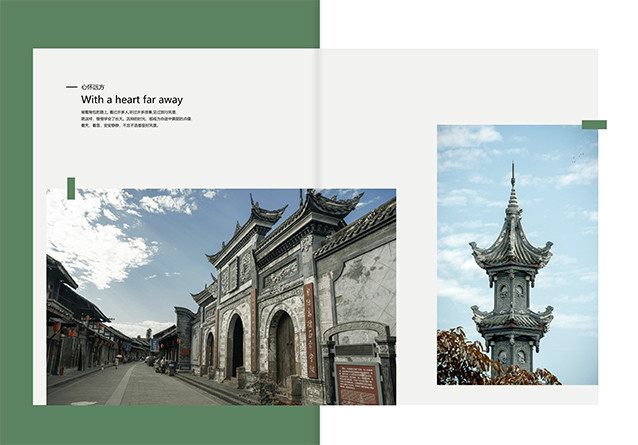The height and width of the screenshot is (445, 638).
Task: Click the vertical red couplet on gate pillar
Action: [x=310, y=330]
